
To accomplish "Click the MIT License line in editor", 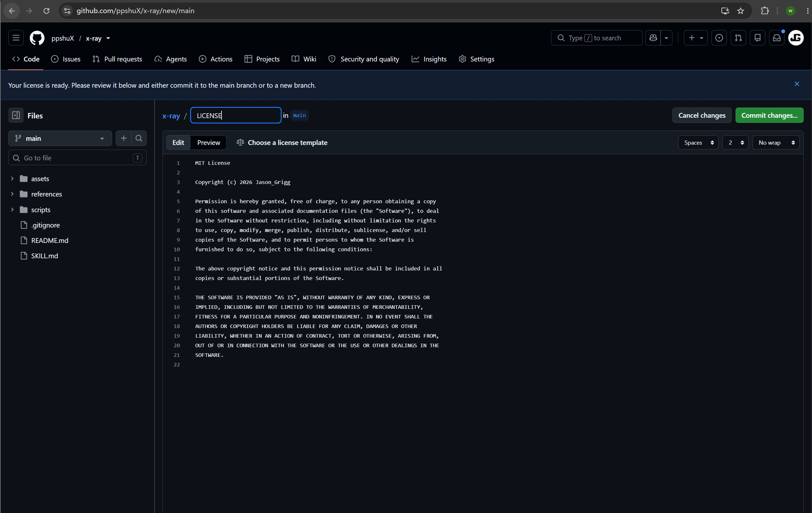I will pos(213,163).
